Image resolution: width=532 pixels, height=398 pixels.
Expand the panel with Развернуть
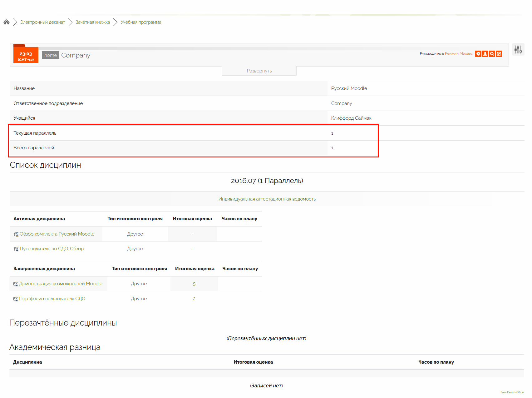(259, 71)
